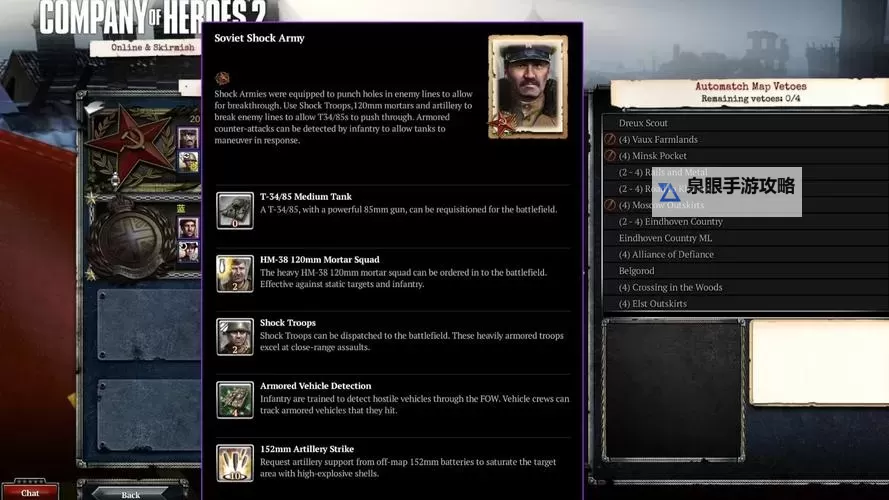Screen dimensions: 889x500
Task: Select the Armored Vehicle Detection icon
Action: [235, 400]
